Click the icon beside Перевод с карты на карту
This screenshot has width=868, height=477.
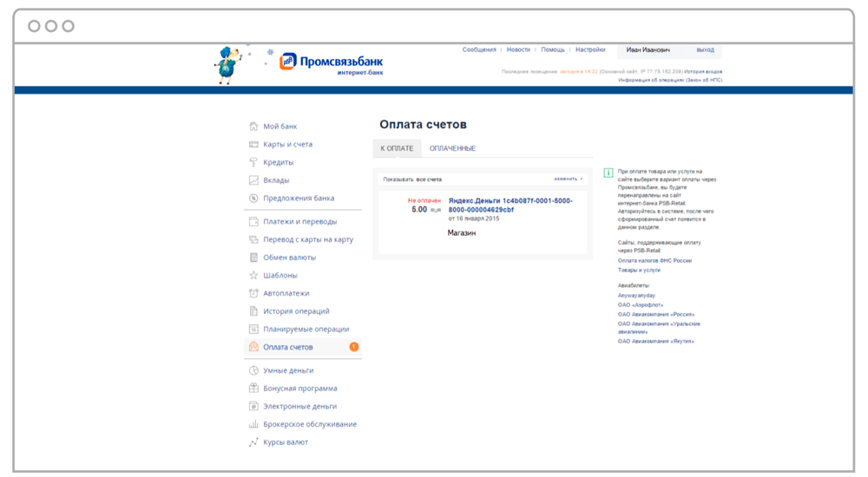(x=253, y=239)
